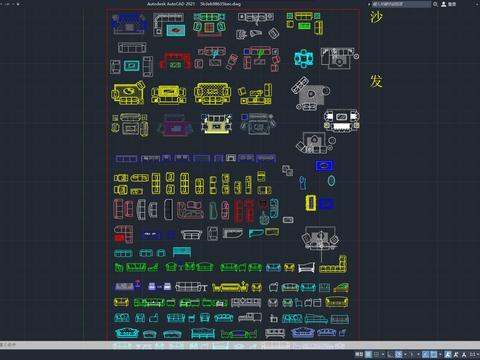The height and width of the screenshot is (360, 480).
Task: Click the user sign-in icon
Action: click(444, 4)
